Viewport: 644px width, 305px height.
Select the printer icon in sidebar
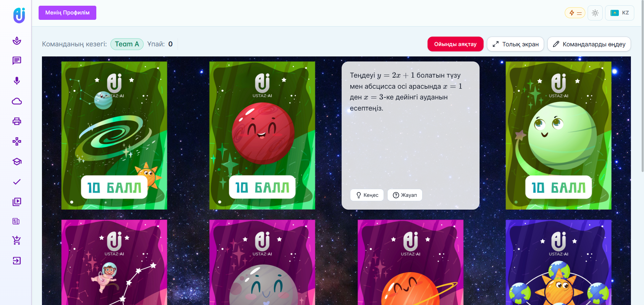click(17, 121)
